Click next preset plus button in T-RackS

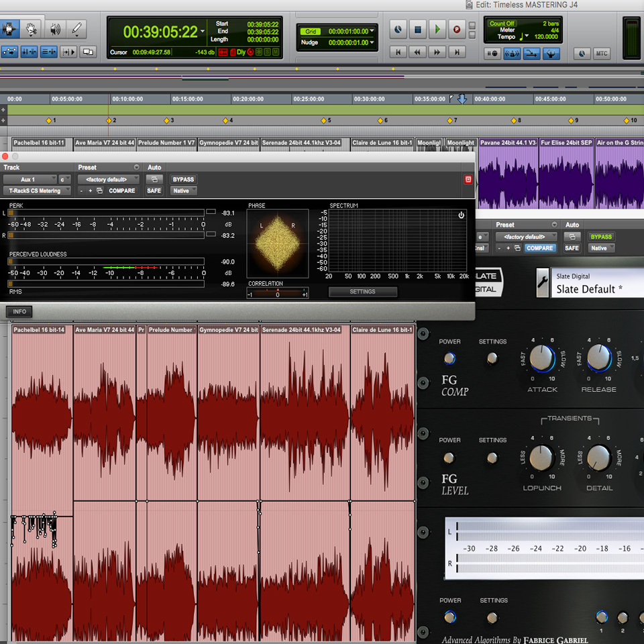[x=91, y=191]
